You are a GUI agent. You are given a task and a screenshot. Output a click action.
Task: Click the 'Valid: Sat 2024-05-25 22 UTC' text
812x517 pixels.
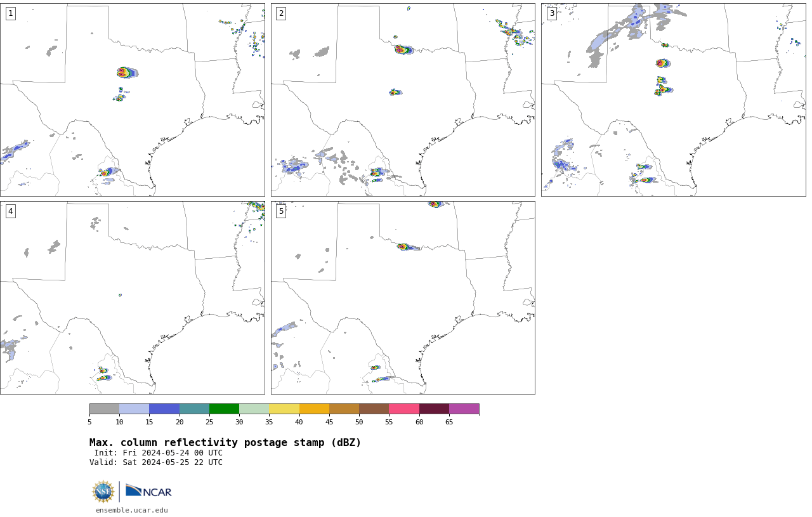click(x=156, y=462)
